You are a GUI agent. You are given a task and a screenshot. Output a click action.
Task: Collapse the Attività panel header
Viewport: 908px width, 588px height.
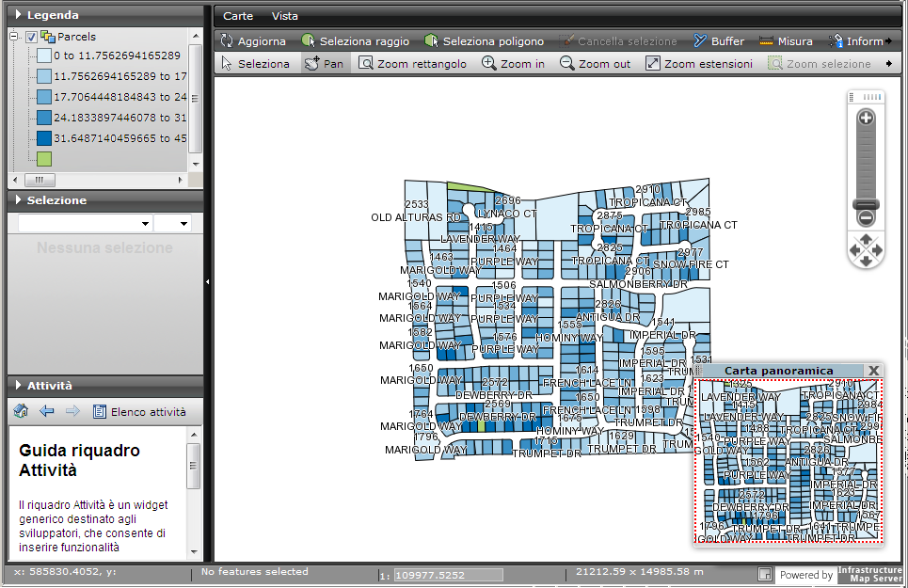pyautogui.click(x=18, y=385)
